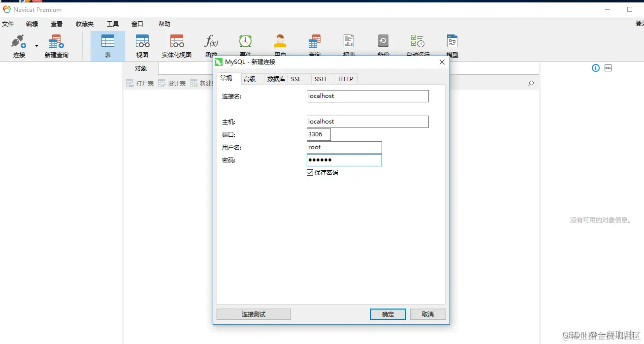This screenshot has height=344, width=644.
Task: Click the Host (主机) input field
Action: (367, 122)
